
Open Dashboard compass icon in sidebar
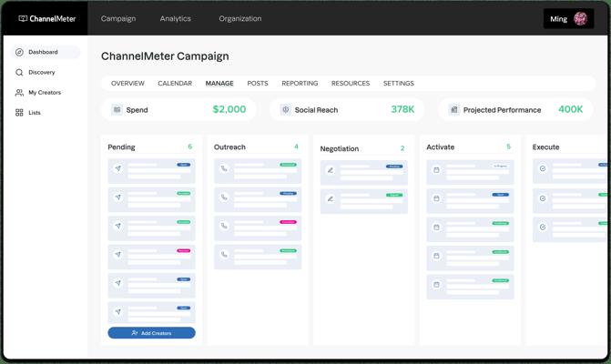pos(19,53)
